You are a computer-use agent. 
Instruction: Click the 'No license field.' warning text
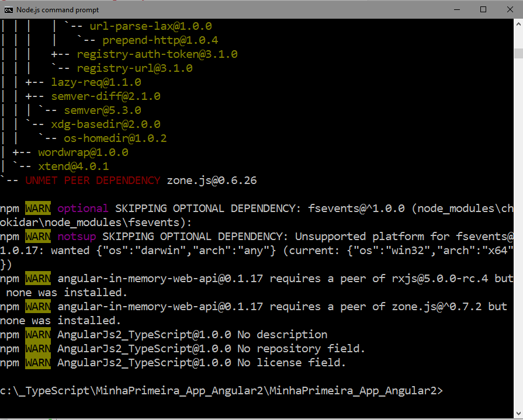point(292,362)
